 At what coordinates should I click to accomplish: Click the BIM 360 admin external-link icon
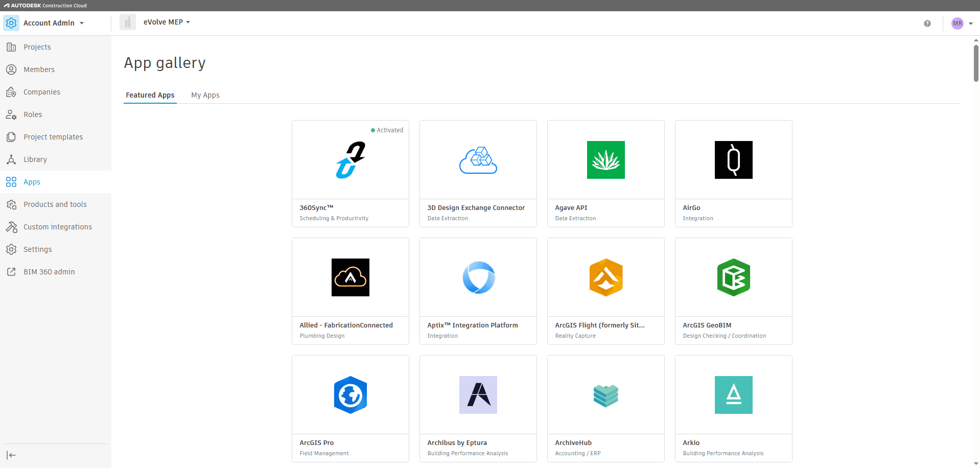coord(11,272)
